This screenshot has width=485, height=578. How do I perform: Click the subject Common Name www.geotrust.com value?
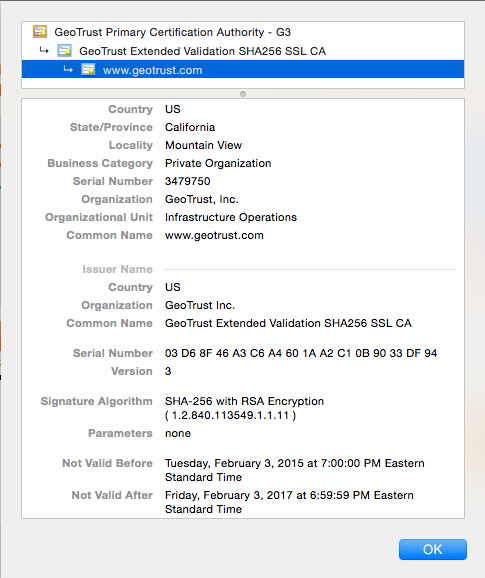[214, 236]
